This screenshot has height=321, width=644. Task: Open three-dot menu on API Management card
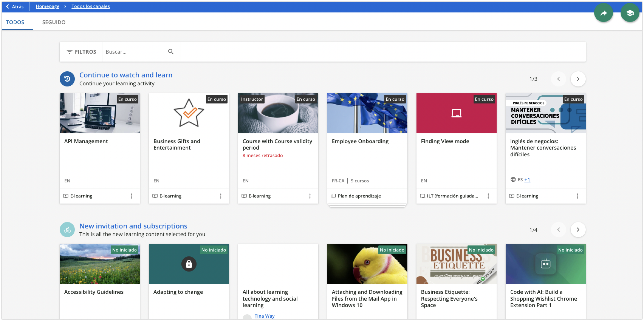(x=132, y=196)
